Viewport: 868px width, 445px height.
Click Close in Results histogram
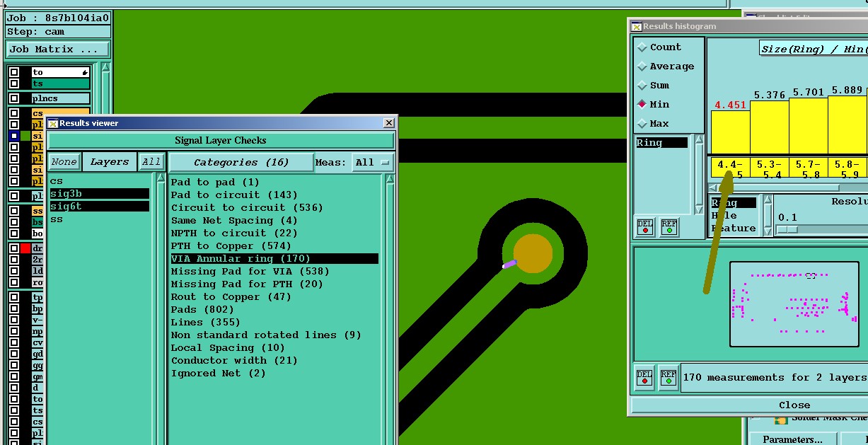(794, 405)
